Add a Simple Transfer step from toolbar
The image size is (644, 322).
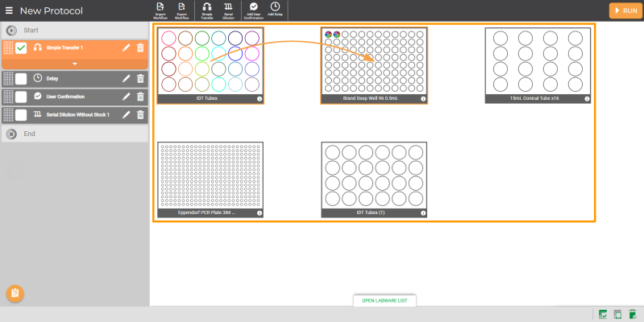206,9
